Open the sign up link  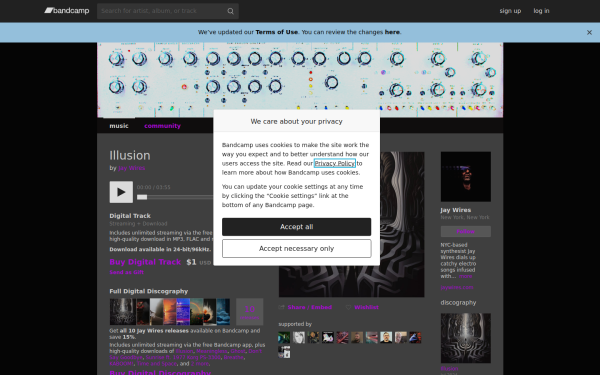510,11
